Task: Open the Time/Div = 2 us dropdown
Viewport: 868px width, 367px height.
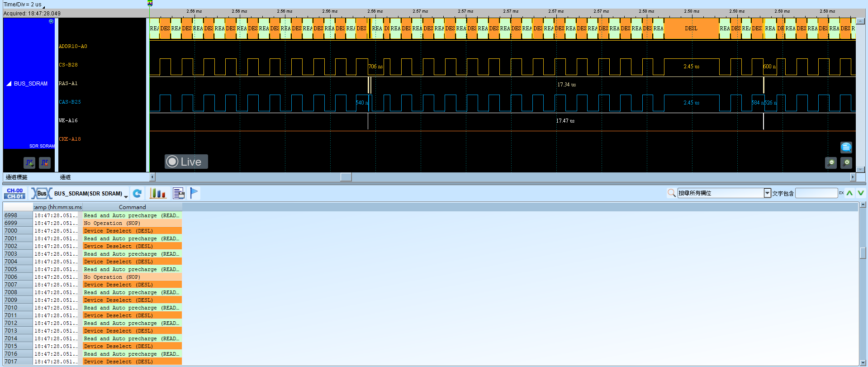Action: coord(44,6)
